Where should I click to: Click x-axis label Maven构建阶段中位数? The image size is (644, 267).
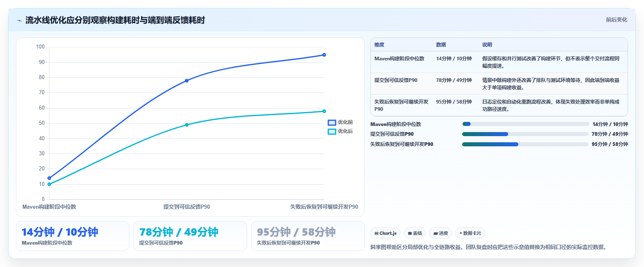[x=49, y=207]
